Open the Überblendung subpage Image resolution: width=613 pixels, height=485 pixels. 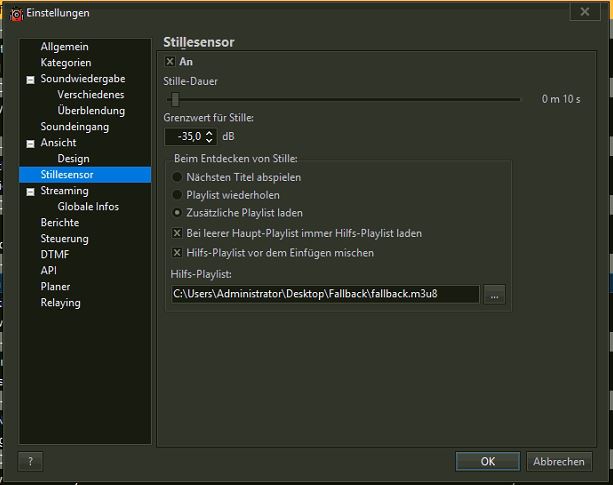pyautogui.click(x=91, y=111)
